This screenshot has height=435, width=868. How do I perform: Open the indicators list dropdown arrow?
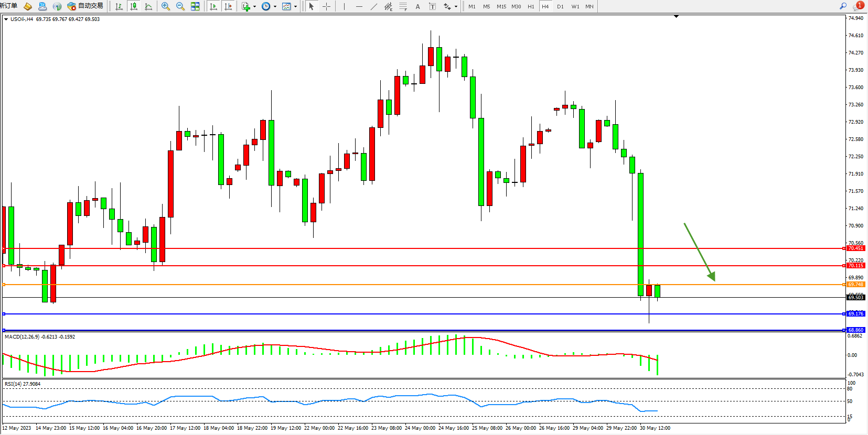[255, 7]
